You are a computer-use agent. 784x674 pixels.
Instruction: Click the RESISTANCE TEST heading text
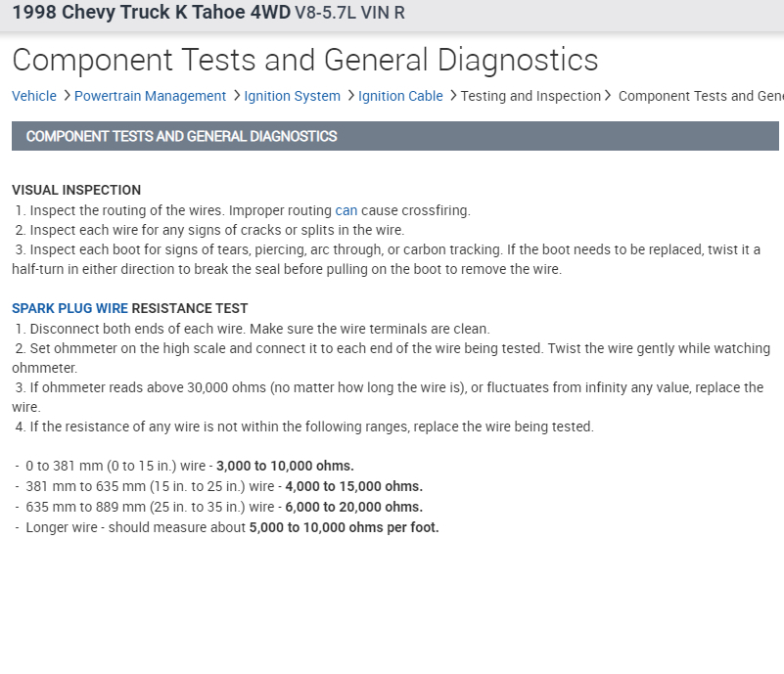pyautogui.click(x=190, y=308)
